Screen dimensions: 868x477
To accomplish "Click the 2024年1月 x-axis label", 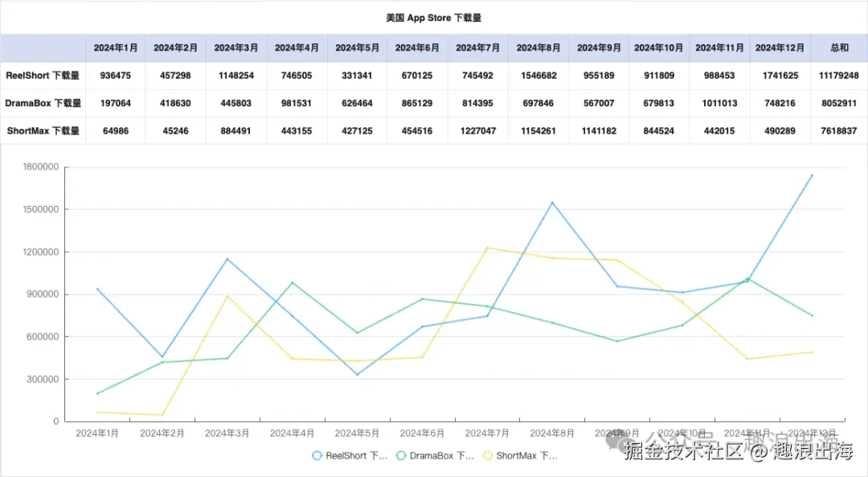I will pyautogui.click(x=97, y=434).
